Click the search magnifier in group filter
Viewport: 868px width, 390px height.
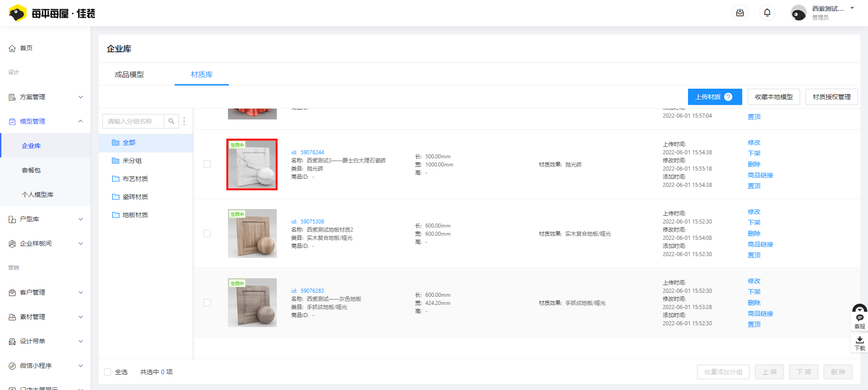coord(171,121)
